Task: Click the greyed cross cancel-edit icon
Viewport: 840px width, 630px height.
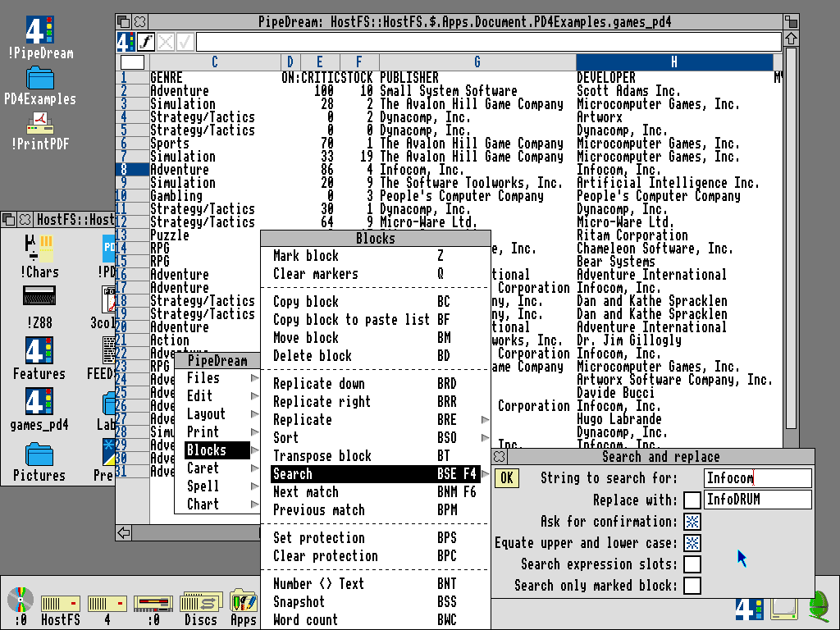Action: pos(166,42)
